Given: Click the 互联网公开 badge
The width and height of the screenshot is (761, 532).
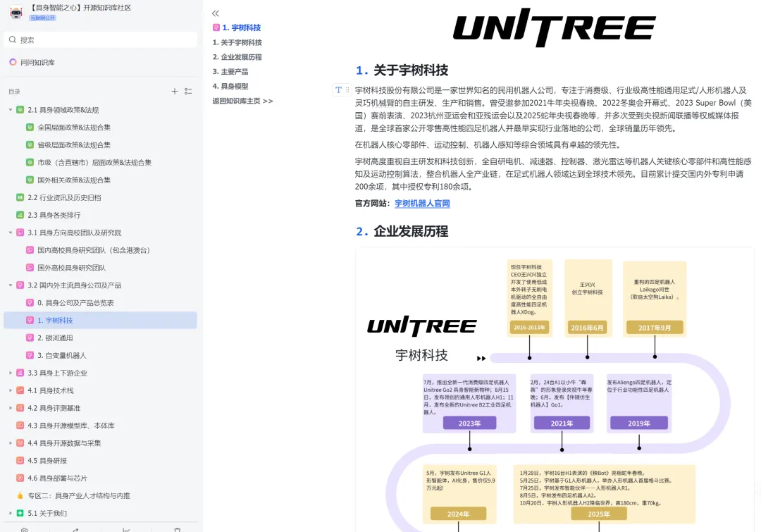Looking at the screenshot, I should (43, 18).
